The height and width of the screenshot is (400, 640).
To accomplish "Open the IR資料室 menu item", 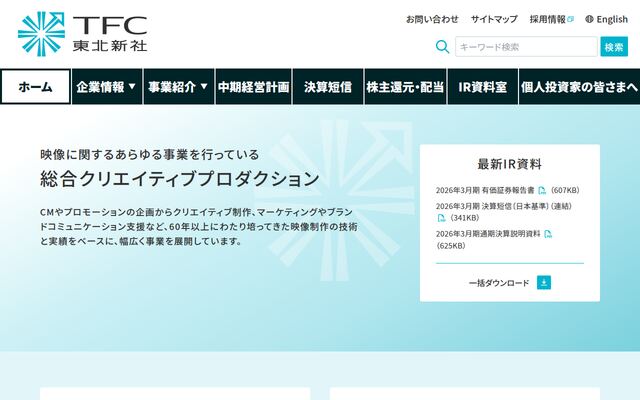I will pos(482,87).
